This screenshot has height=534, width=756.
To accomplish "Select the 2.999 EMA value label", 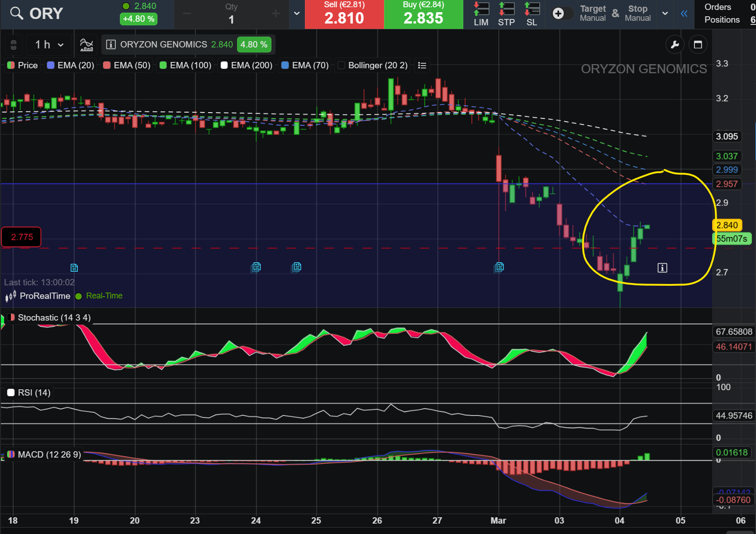I will point(727,170).
